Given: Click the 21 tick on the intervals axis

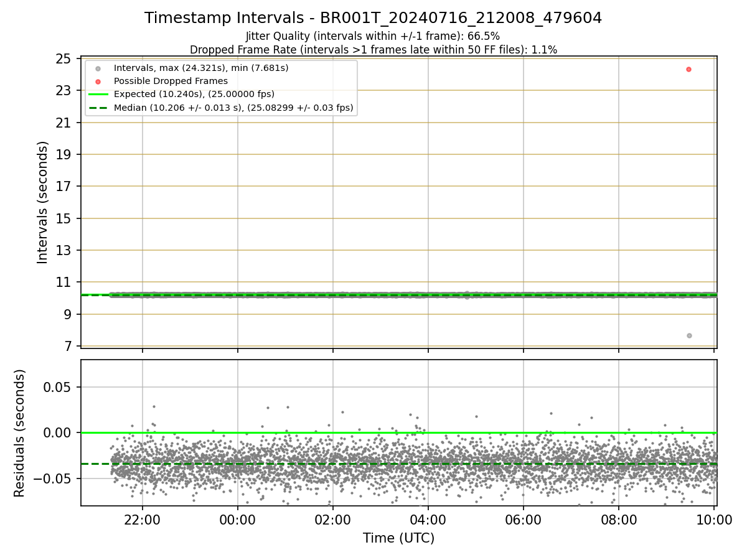Looking at the screenshot, I should 64,123.
